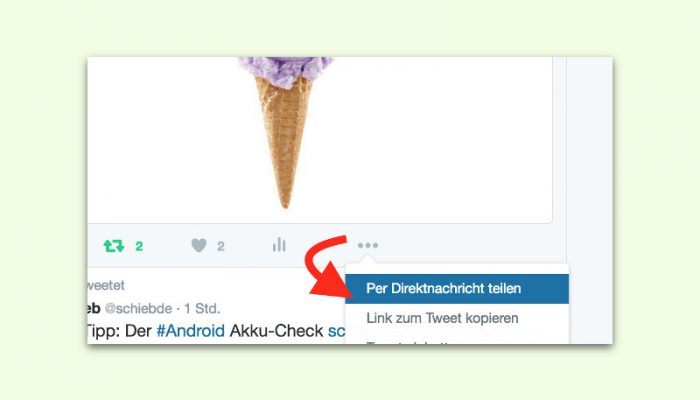
Task: Like the tweet with the heart icon
Action: (x=199, y=245)
